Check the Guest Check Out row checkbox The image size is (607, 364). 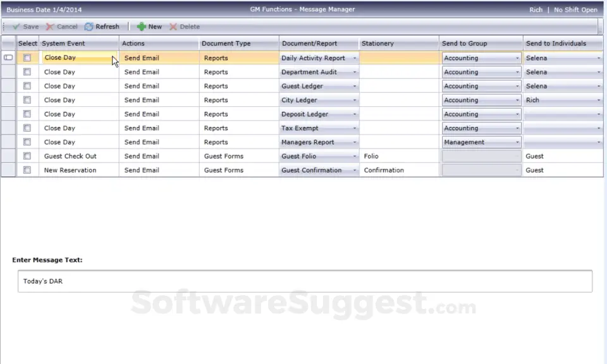(27, 156)
